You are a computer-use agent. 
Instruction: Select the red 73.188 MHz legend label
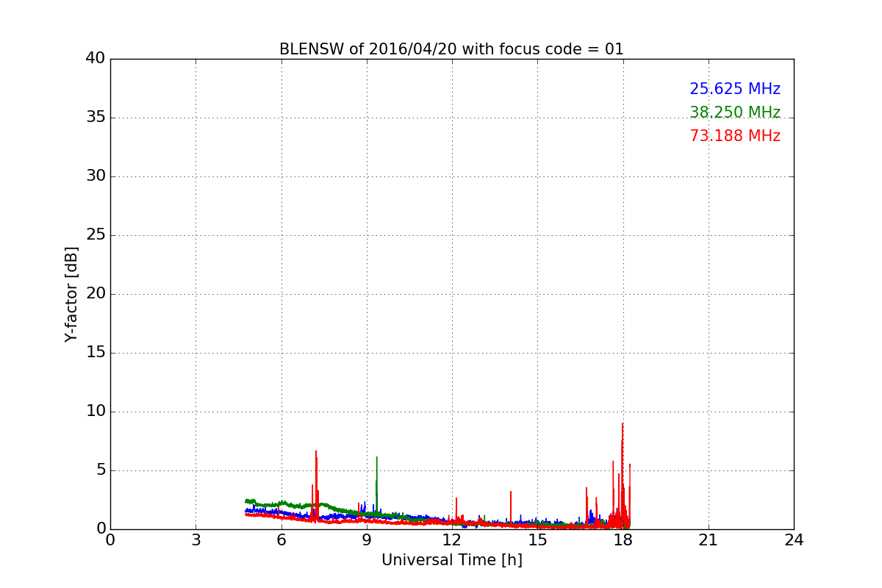pos(735,136)
